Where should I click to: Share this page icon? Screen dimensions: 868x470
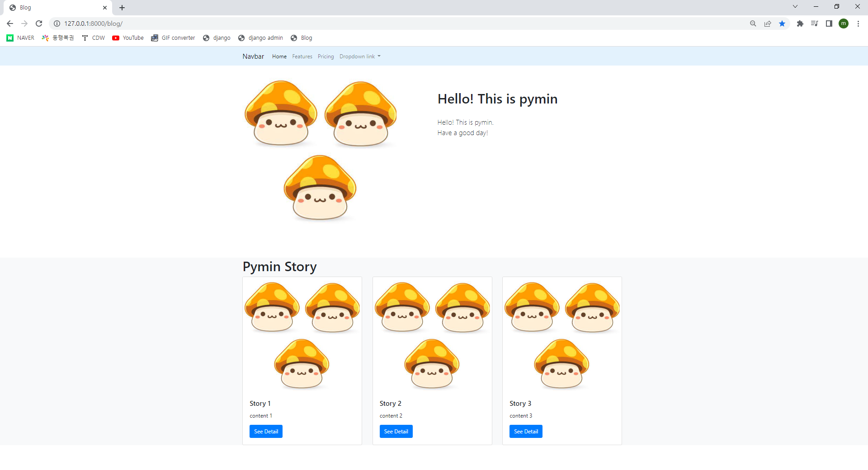[x=768, y=23]
